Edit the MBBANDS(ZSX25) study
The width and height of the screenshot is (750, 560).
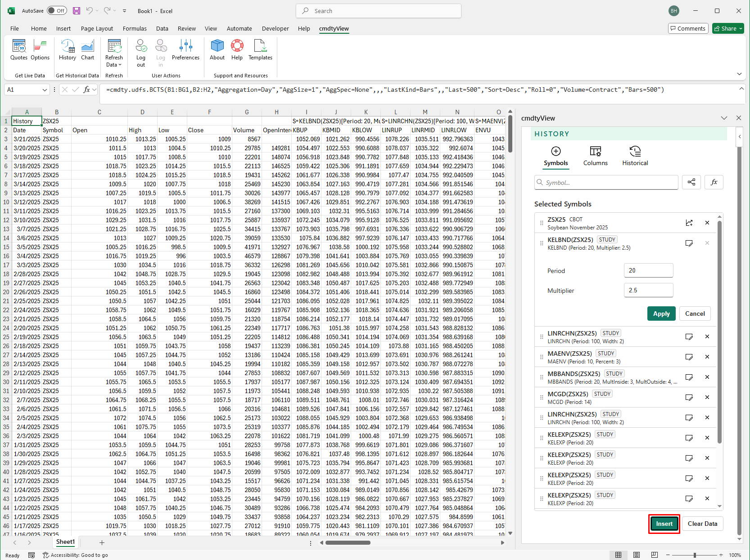point(689,377)
